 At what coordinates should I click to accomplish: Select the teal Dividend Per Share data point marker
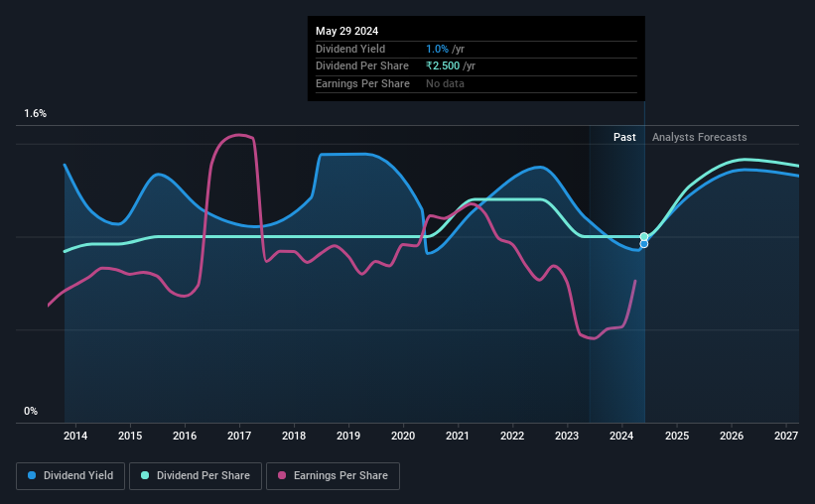pos(644,236)
